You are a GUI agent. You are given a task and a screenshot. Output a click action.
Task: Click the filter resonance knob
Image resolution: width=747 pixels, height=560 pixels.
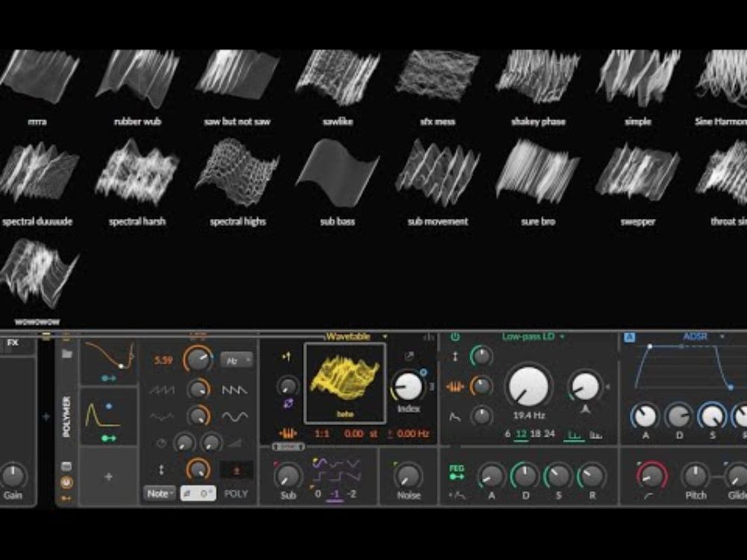tap(585, 386)
